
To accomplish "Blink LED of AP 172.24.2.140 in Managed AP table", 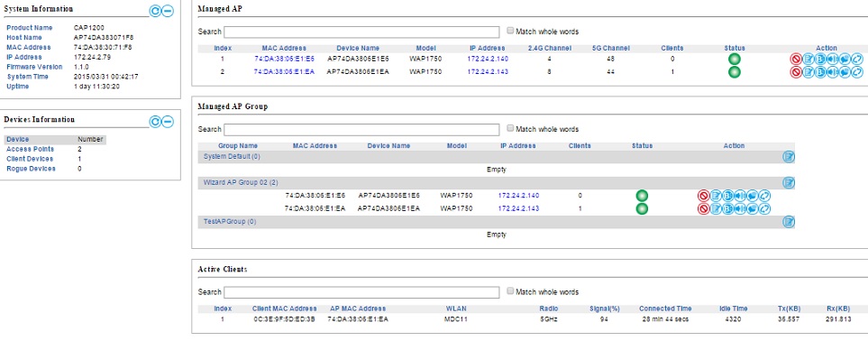I will (x=820, y=59).
